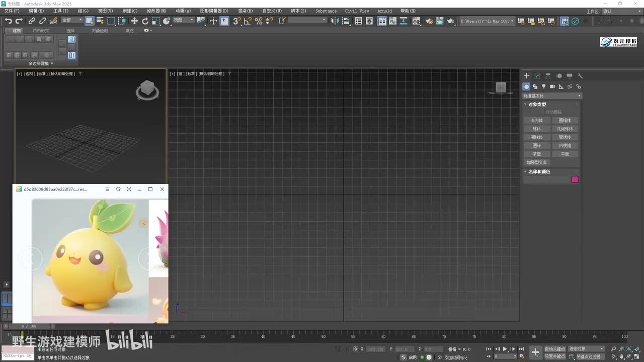This screenshot has height=362, width=644.
Task: Open the Render Setup teapot icon
Action: [429, 21]
